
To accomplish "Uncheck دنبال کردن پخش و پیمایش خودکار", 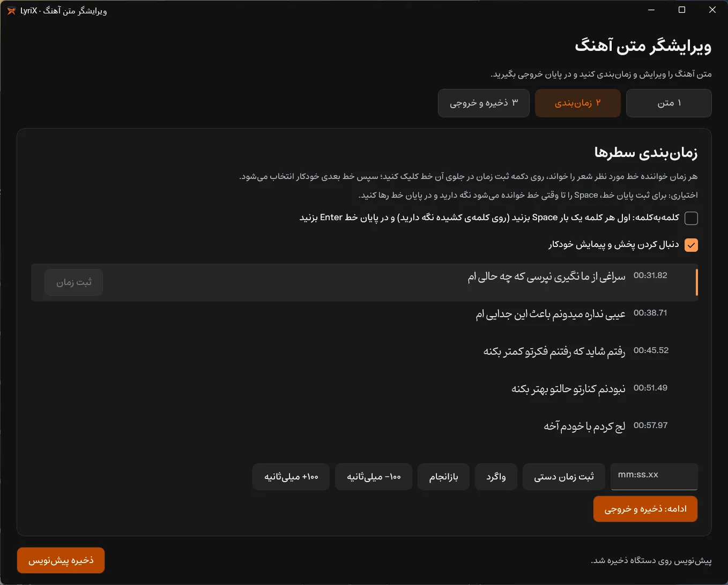I will click(x=692, y=245).
